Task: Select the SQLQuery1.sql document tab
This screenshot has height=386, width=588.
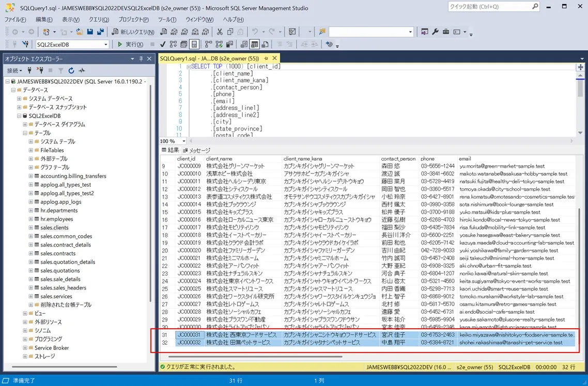Action: 209,58
